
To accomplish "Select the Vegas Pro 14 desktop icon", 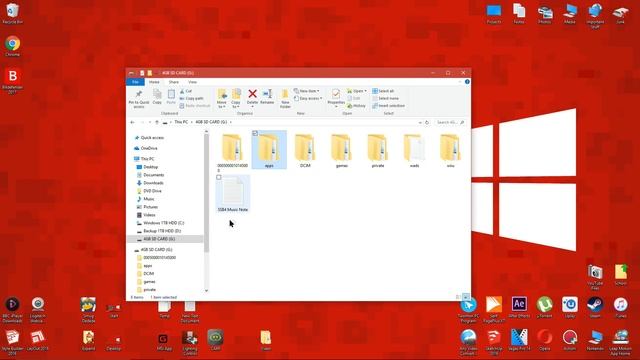I will [x=519, y=340].
